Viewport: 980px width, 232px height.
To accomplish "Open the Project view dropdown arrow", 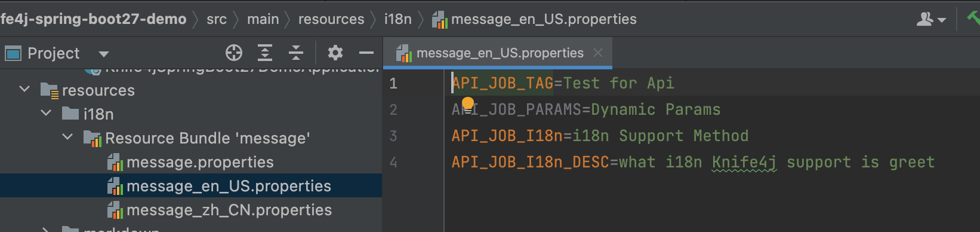I will pos(104,54).
